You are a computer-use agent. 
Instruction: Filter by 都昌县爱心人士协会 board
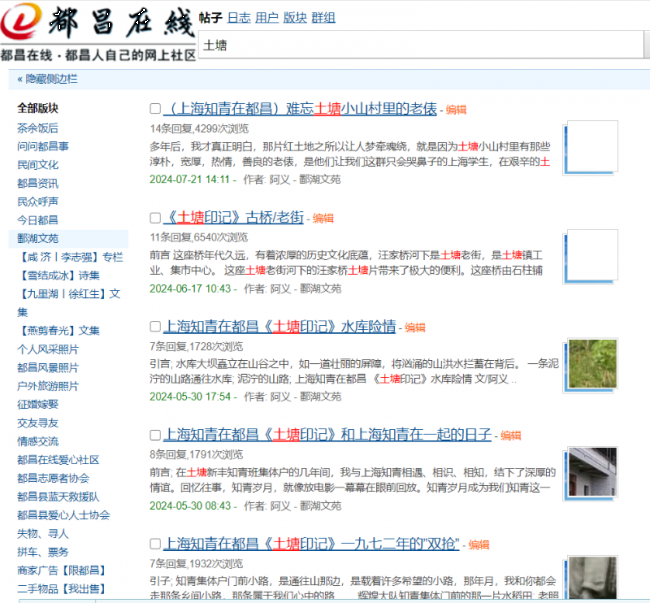pos(63,515)
